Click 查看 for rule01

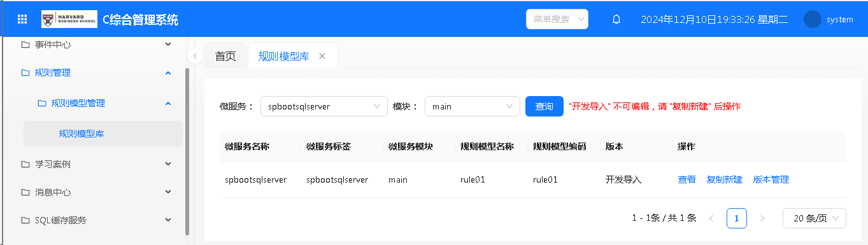coord(687,179)
